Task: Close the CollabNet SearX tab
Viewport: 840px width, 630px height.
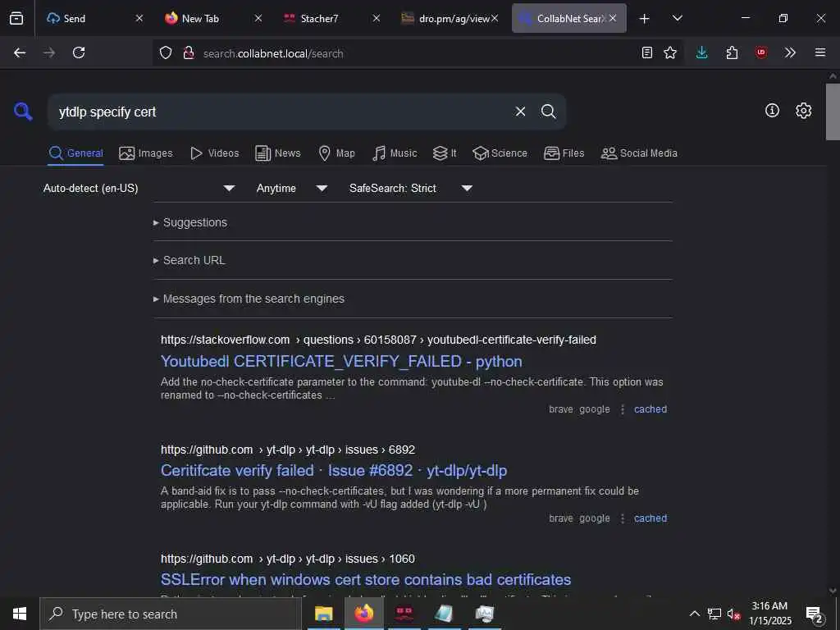Action: 613,18
